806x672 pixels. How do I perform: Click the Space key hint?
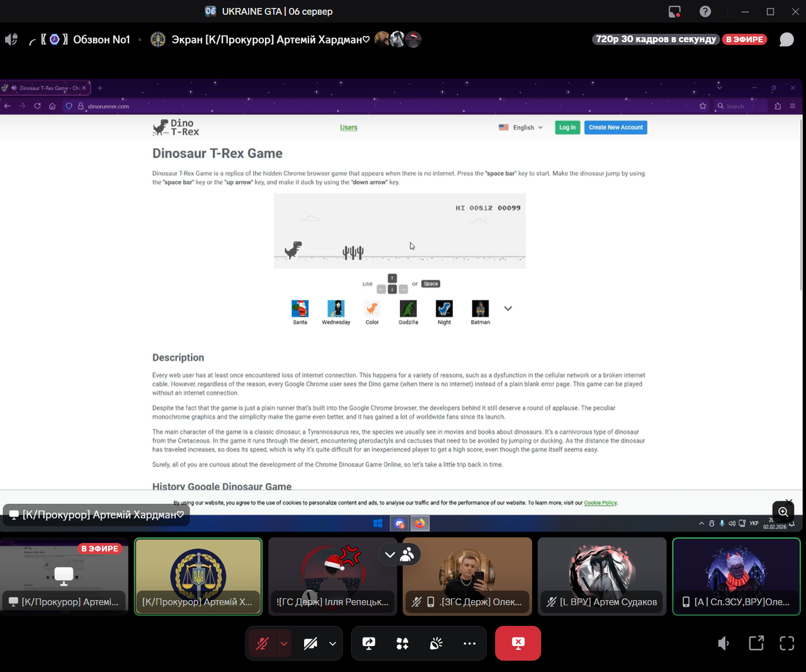(431, 284)
